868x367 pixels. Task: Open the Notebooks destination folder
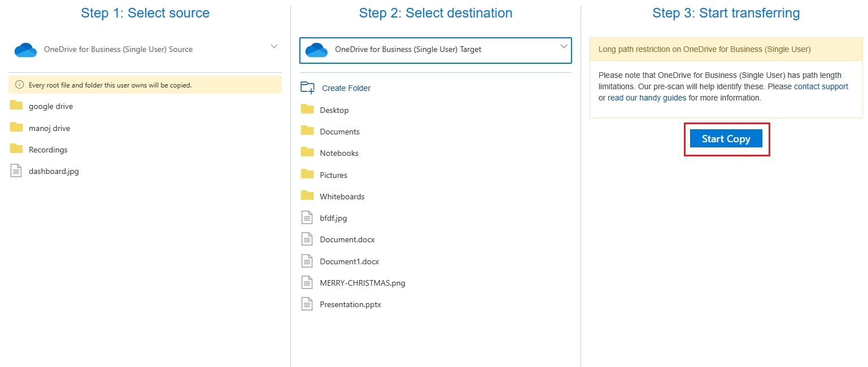[x=339, y=153]
